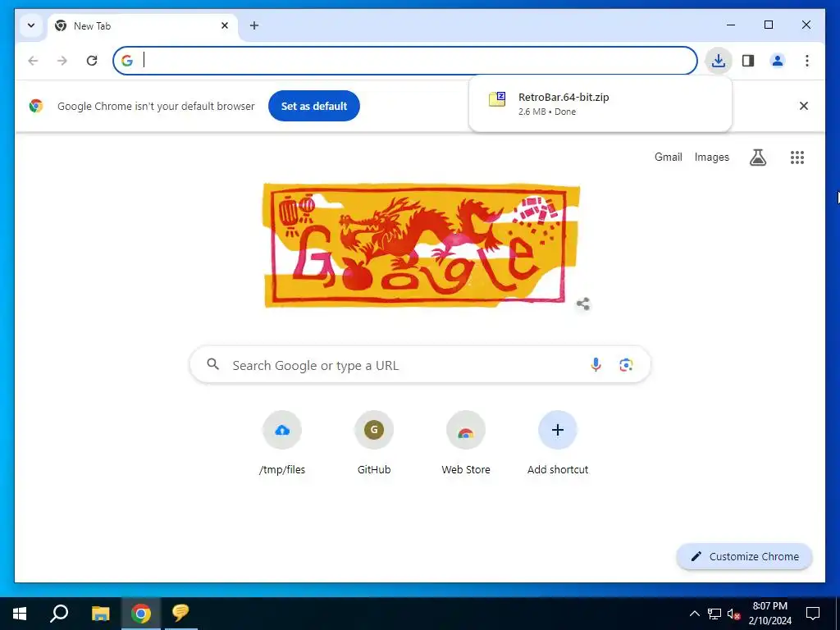
Task: Click Chrome icon in taskbar
Action: [x=141, y=614]
